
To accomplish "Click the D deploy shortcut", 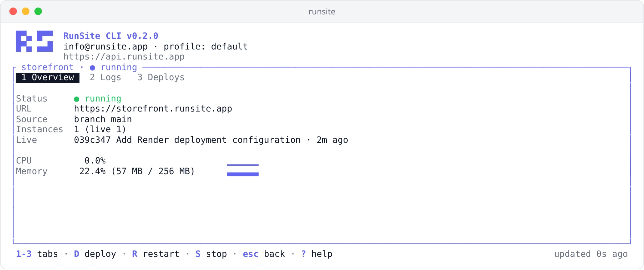I will [95, 254].
